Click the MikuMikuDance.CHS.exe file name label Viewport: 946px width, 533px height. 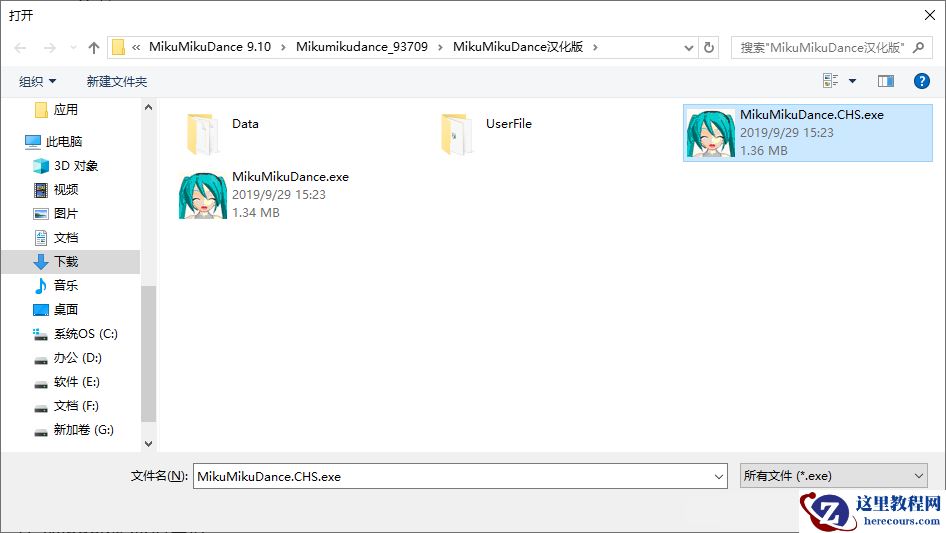812,115
